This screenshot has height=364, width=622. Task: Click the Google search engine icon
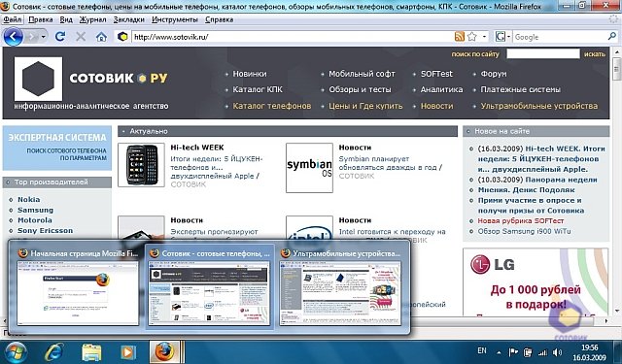500,37
